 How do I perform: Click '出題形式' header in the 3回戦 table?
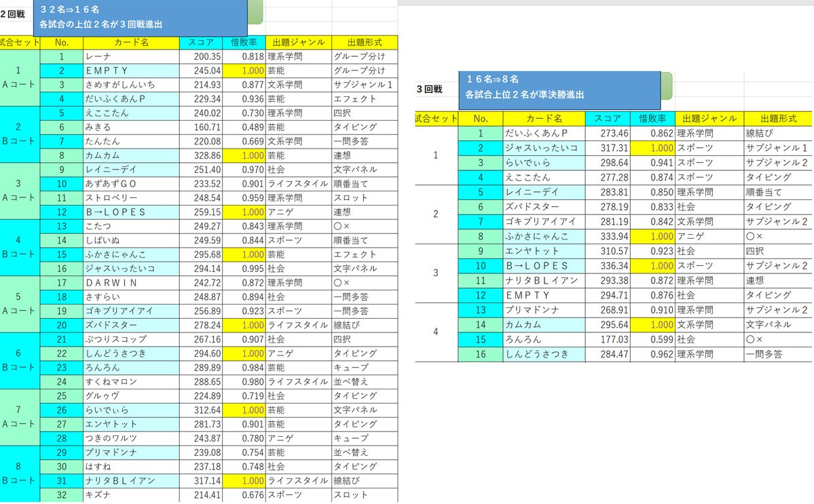777,119
